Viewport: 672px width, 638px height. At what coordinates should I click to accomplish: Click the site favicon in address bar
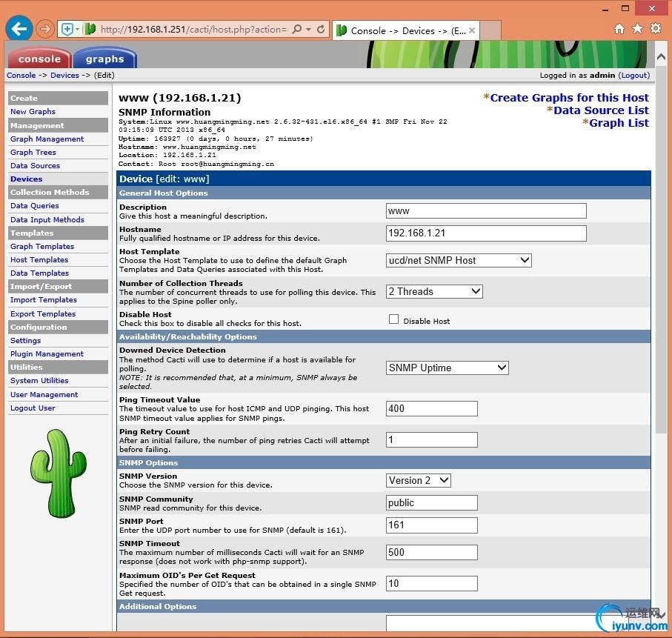(90, 29)
